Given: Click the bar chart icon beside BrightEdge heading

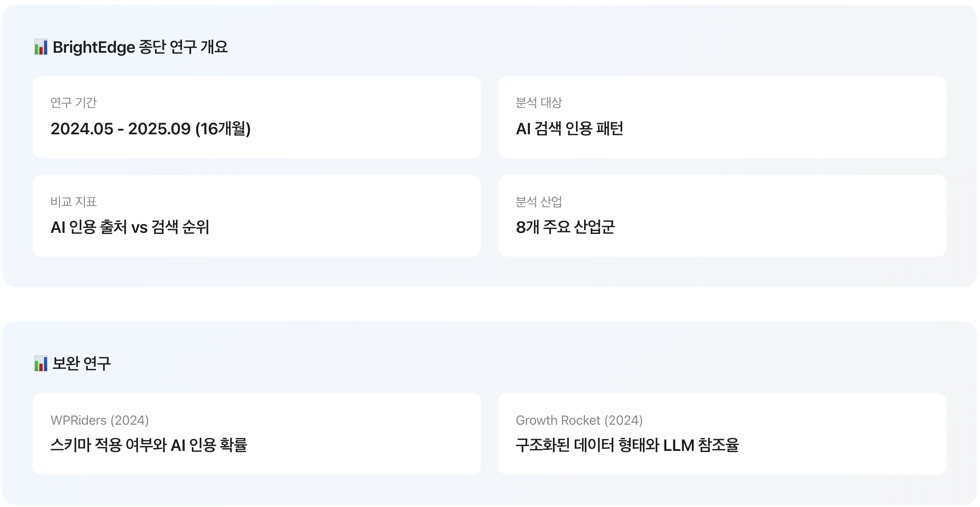Looking at the screenshot, I should (41, 47).
